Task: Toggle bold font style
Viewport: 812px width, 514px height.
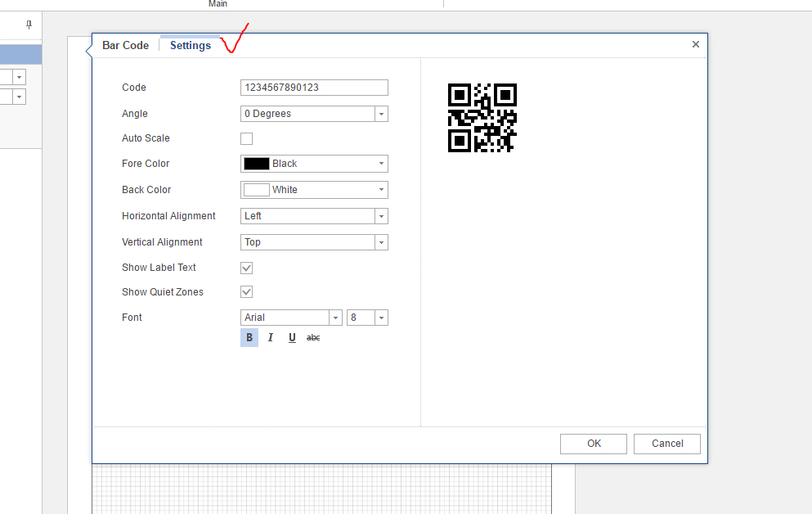Action: pyautogui.click(x=249, y=338)
